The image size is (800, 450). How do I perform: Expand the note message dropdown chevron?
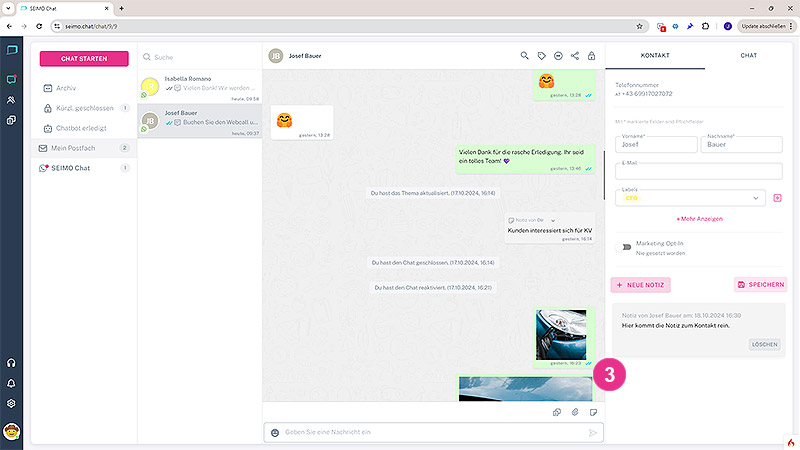click(x=553, y=219)
